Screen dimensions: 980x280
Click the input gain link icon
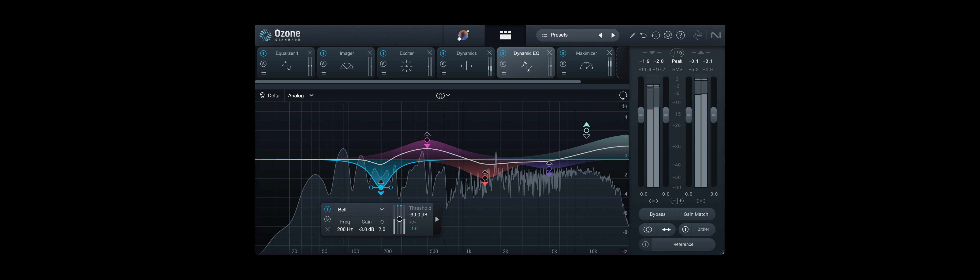pyautogui.click(x=653, y=201)
